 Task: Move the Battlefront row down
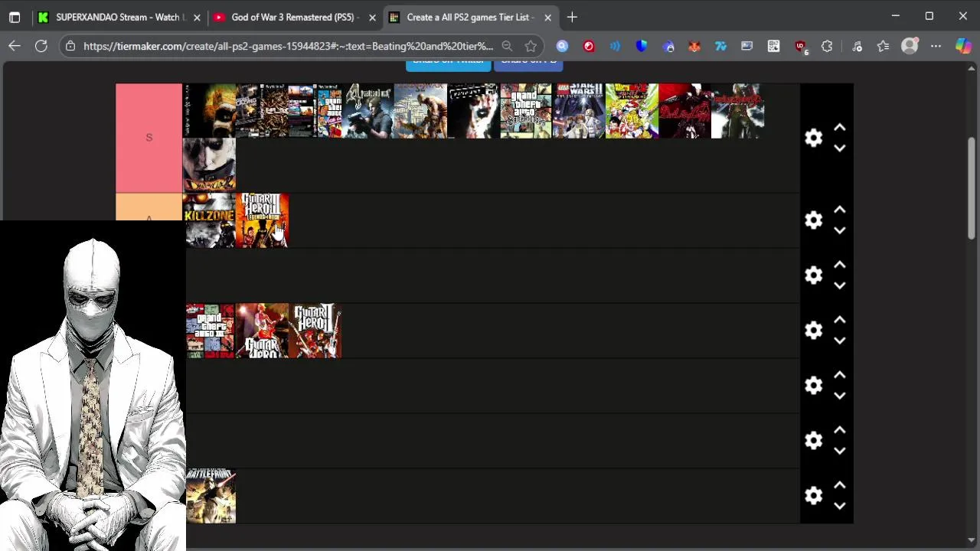pyautogui.click(x=839, y=506)
